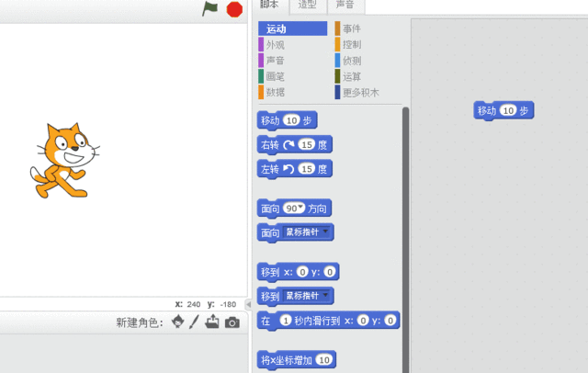Stop the project with red stop sign
The height and width of the screenshot is (373, 588).
coord(235,9)
